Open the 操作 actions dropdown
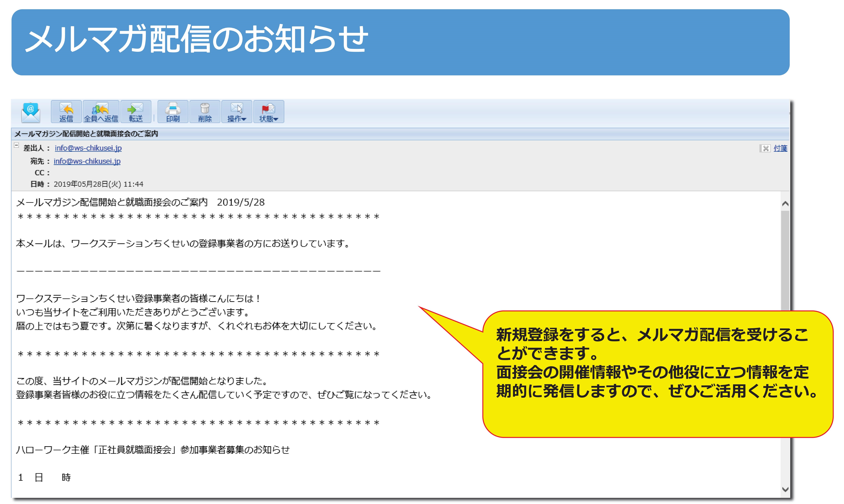 point(237,112)
